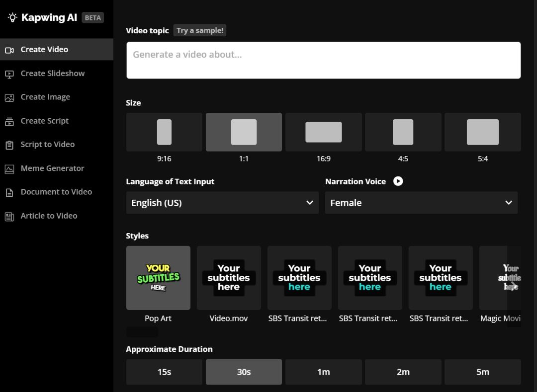
Task: Click the Create Image picture icon
Action: (9, 97)
